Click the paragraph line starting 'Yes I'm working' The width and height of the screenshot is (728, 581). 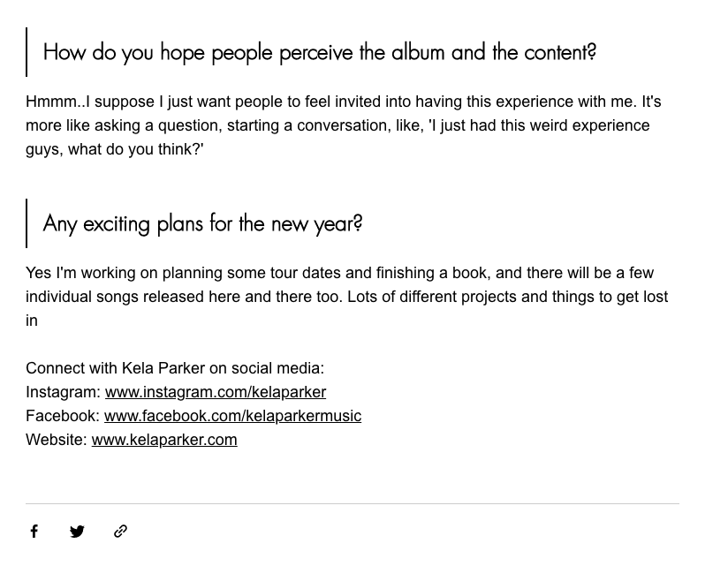tap(339, 273)
